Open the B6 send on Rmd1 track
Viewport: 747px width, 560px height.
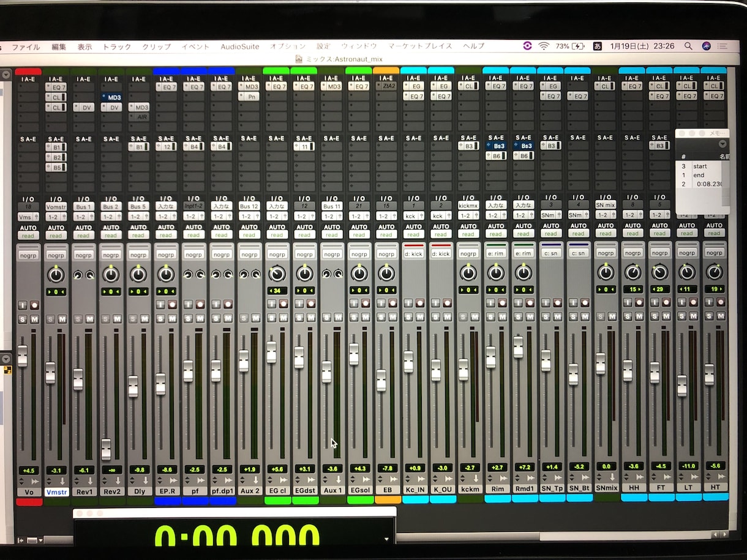pos(524,155)
